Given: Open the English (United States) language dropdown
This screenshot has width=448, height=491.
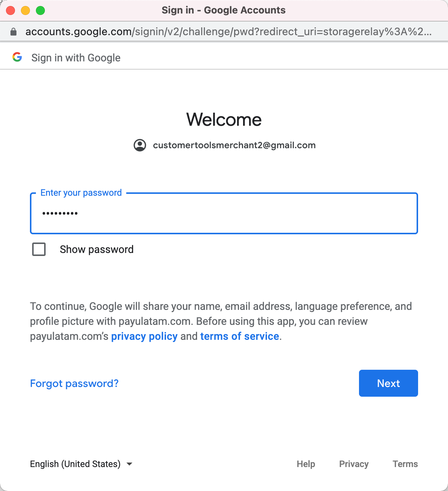Looking at the screenshot, I should point(82,464).
